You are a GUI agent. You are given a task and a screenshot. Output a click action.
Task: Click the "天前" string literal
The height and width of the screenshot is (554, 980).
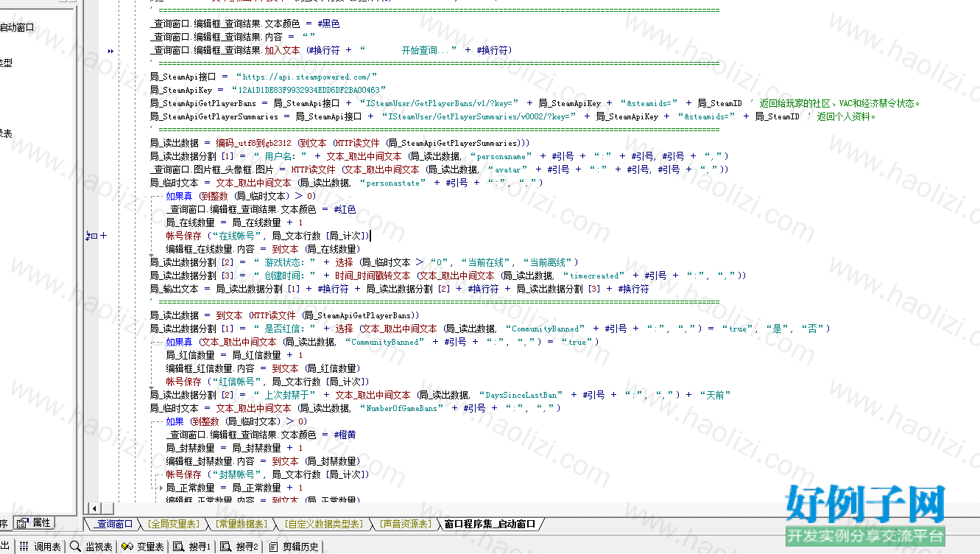click(x=714, y=395)
